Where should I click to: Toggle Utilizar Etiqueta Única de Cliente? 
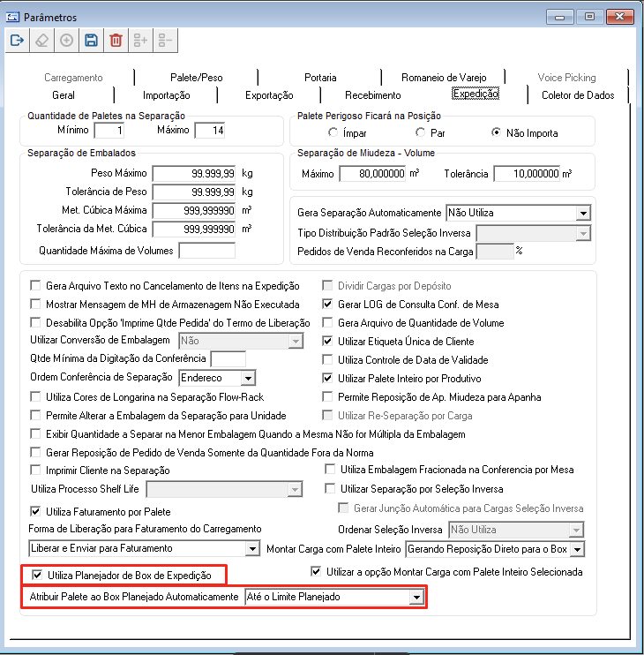pyautogui.click(x=327, y=342)
